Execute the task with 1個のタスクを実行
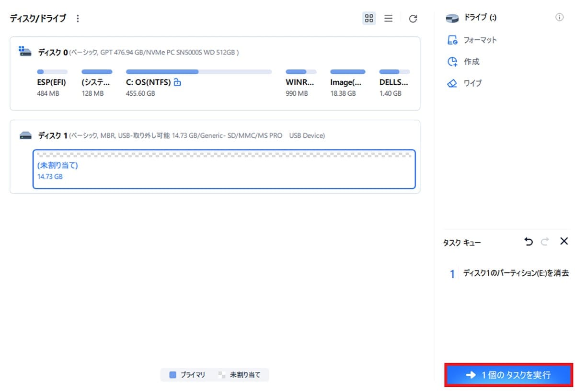This screenshot has width=575, height=392. 508,375
